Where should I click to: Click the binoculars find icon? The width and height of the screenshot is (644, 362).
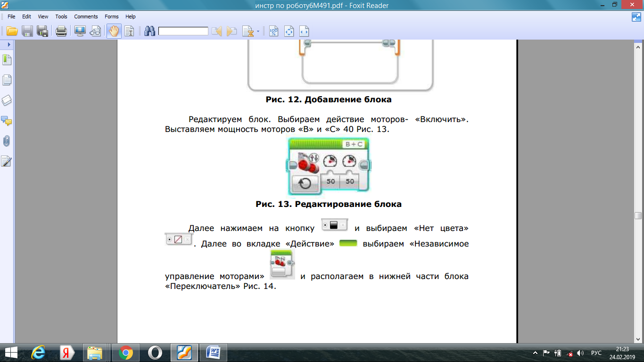pos(150,32)
